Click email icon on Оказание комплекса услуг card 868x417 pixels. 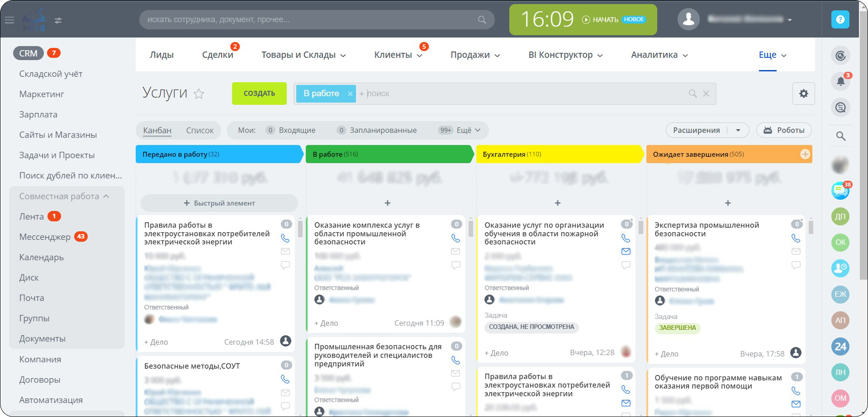coord(455,251)
